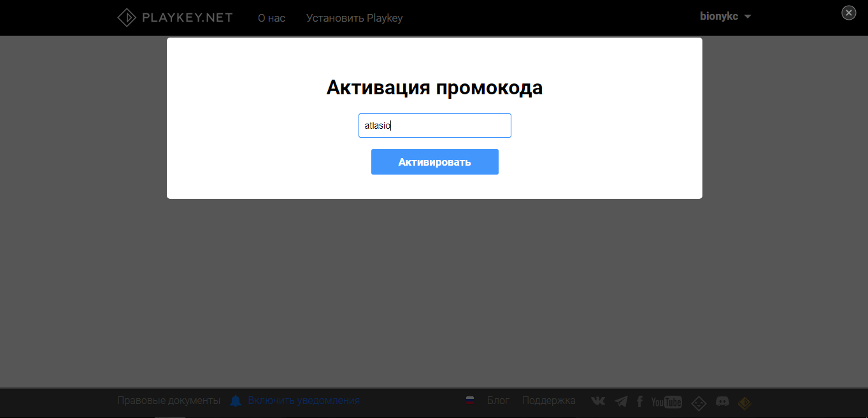Viewport: 868px width, 418px height.
Task: Click the diamond face icon in footer
Action: (699, 403)
